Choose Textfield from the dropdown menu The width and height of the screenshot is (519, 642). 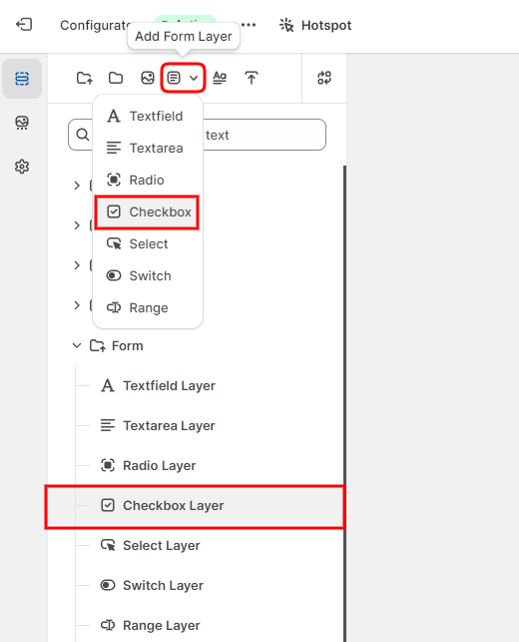148,116
